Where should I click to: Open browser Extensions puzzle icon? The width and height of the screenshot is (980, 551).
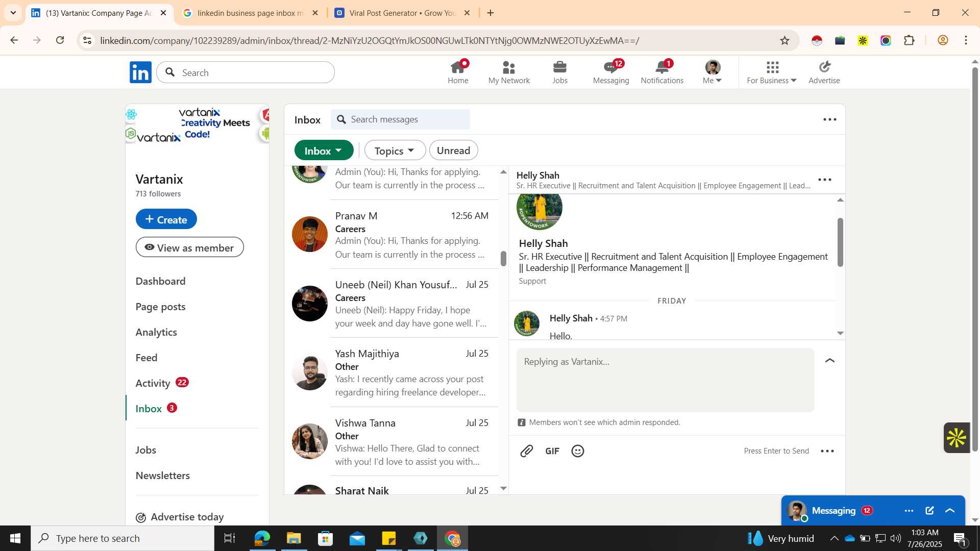(909, 40)
